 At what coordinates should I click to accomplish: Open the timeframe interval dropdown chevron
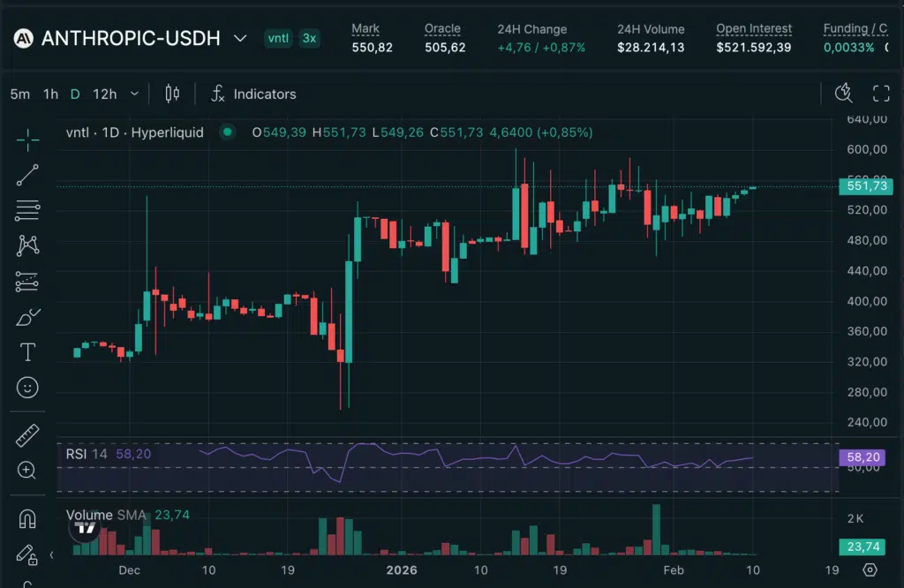(x=134, y=94)
